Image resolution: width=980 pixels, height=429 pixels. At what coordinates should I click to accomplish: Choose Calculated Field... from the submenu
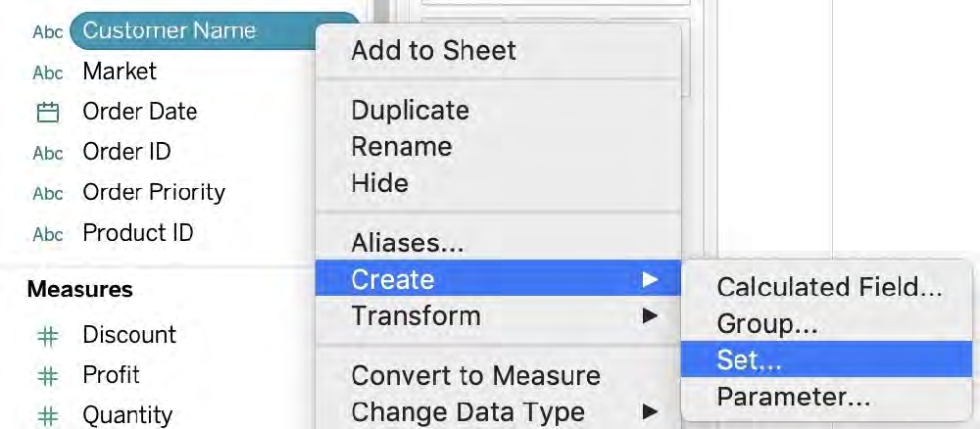(x=827, y=287)
